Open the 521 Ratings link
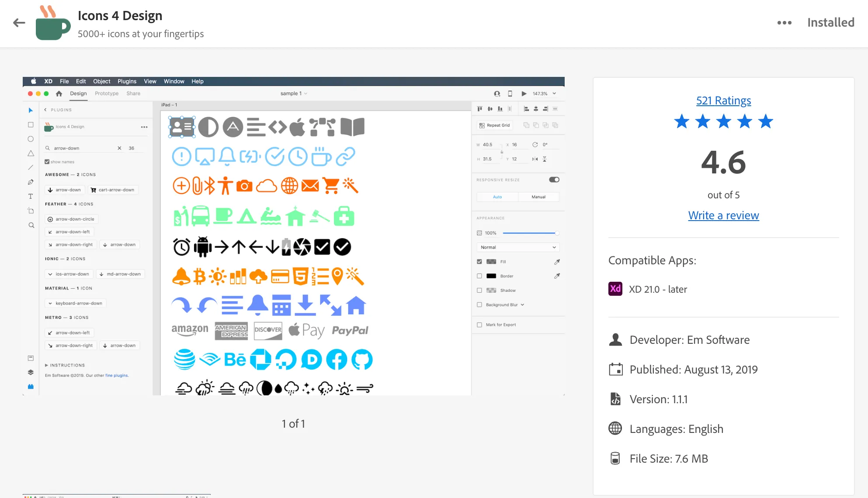Screen dimensions: 868x498 723,100
